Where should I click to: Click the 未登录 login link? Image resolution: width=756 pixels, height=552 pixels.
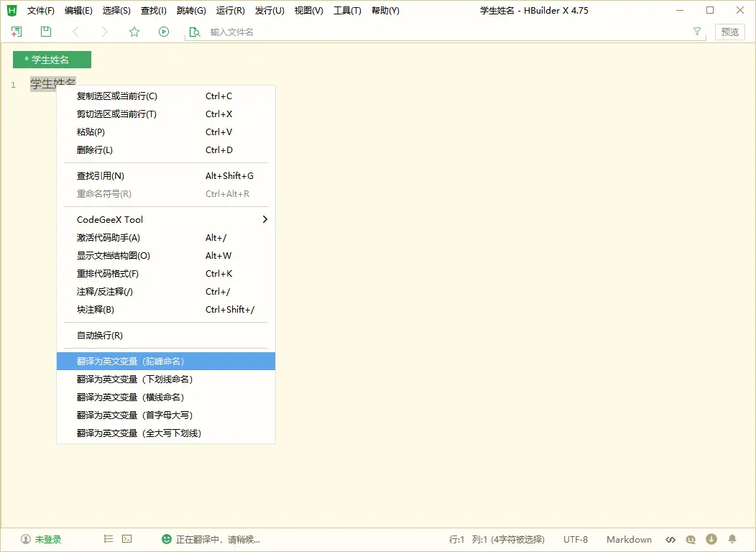(47, 540)
